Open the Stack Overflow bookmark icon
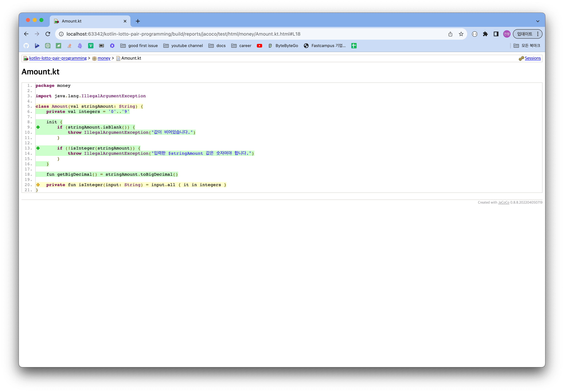Viewport: 564px width, 392px height. [69, 46]
